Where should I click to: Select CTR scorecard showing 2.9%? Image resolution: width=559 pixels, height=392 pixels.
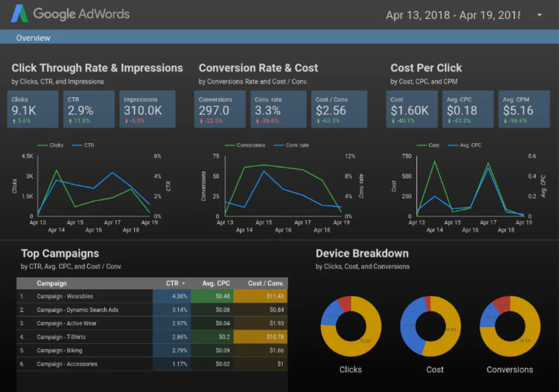tap(89, 109)
